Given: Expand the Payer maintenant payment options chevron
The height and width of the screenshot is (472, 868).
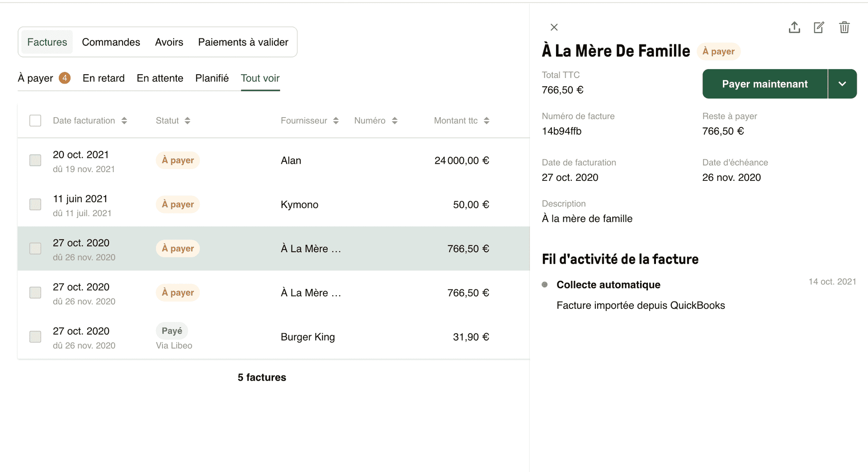Looking at the screenshot, I should [x=842, y=84].
